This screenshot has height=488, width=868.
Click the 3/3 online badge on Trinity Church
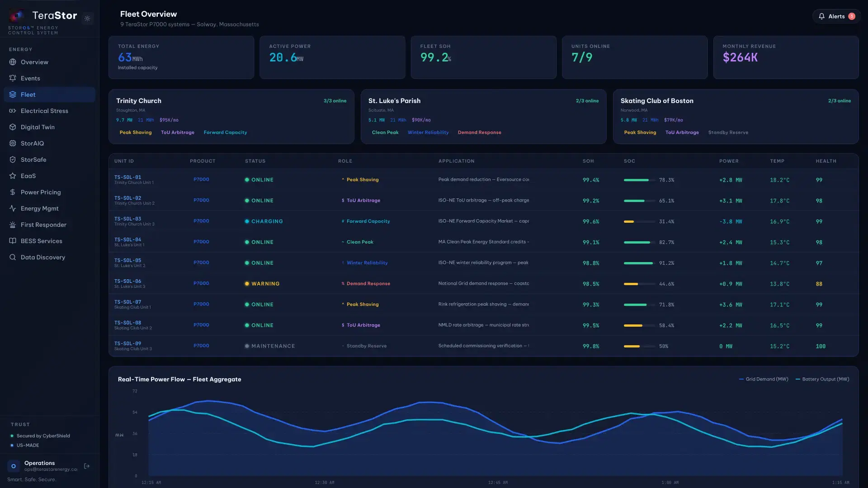pos(335,101)
